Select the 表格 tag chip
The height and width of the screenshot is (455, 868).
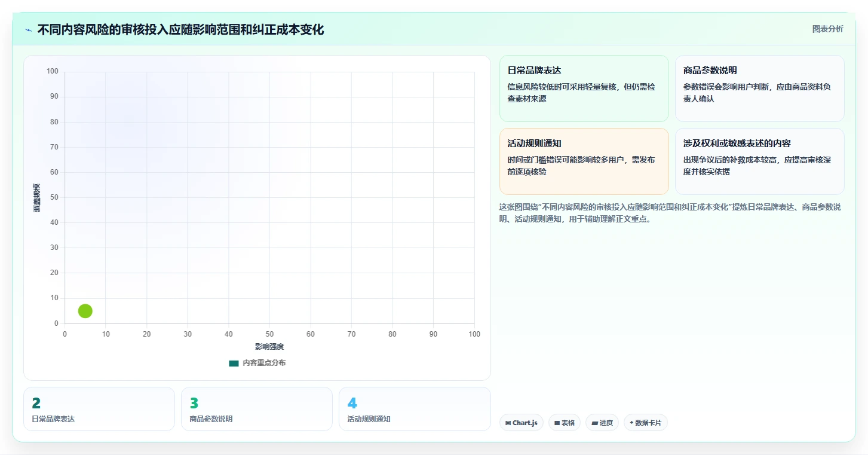point(565,423)
